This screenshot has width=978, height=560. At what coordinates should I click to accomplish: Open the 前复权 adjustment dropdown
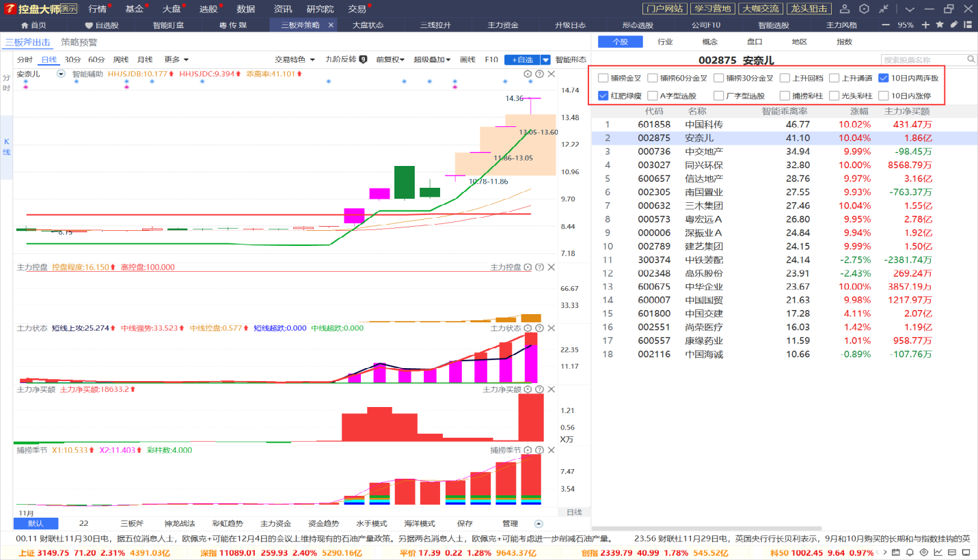tap(390, 59)
